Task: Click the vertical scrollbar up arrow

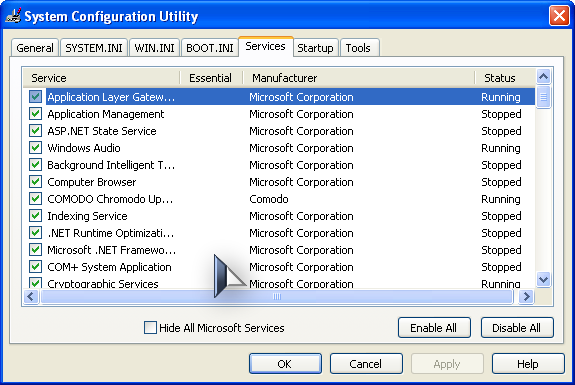Action: (x=543, y=77)
